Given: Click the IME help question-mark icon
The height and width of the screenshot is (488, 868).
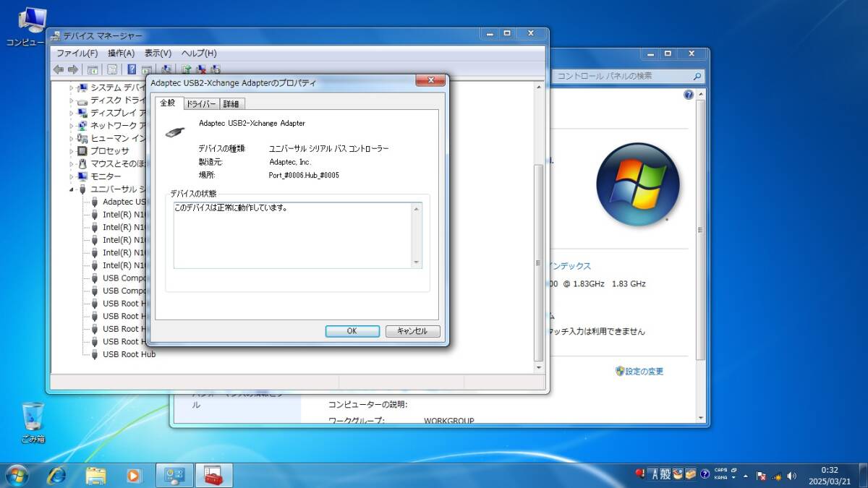Looking at the screenshot, I should click(x=705, y=474).
